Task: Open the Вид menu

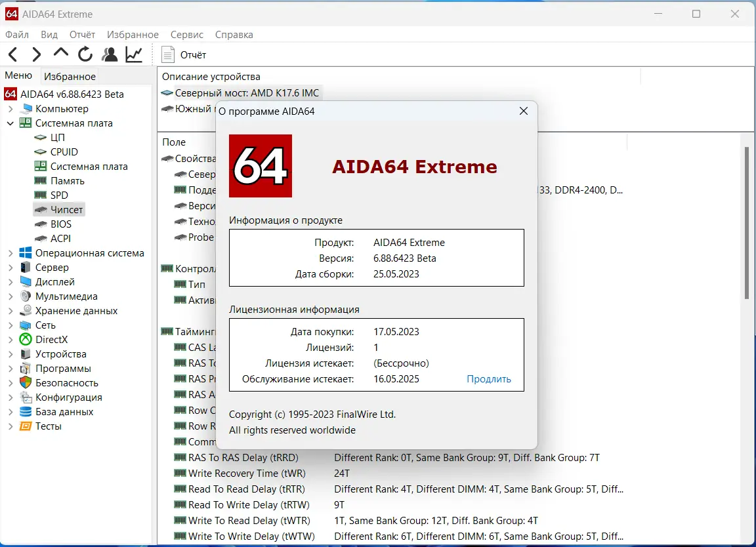Action: [x=49, y=35]
